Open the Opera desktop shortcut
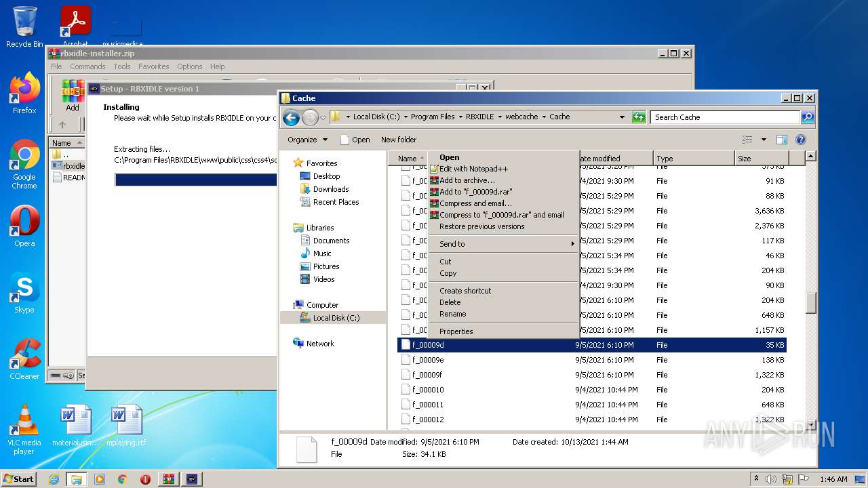The width and height of the screenshot is (868, 488). coord(24,226)
